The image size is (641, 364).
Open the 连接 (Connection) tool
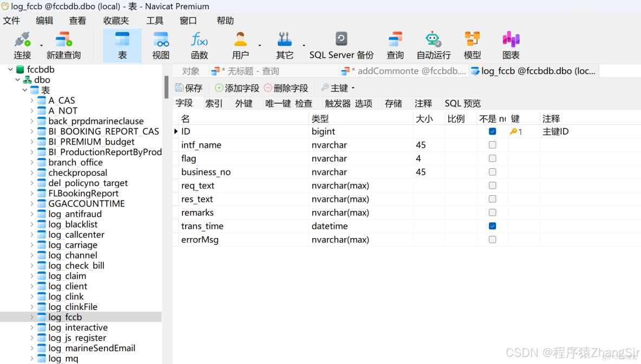tap(22, 44)
